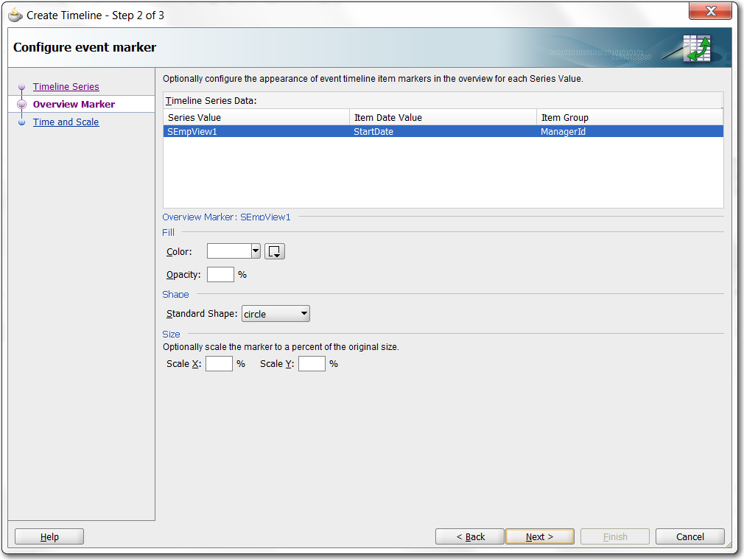The image size is (744, 560).
Task: Click the Help button
Action: [49, 536]
